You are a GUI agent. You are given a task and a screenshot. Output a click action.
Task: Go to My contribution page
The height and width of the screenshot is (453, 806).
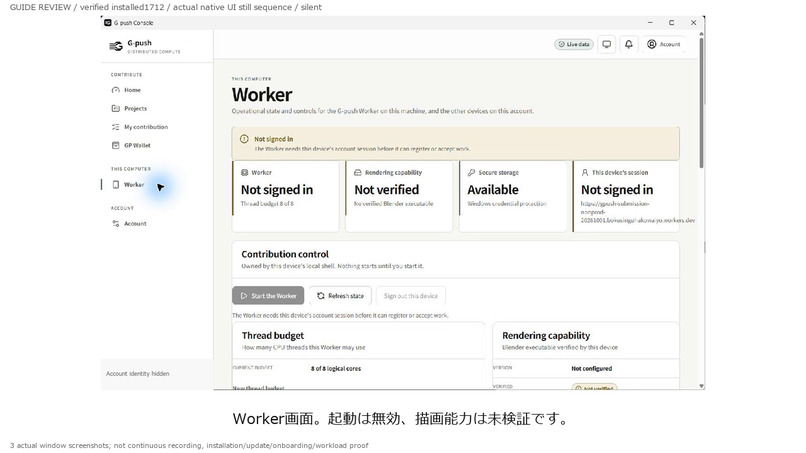(x=140, y=127)
